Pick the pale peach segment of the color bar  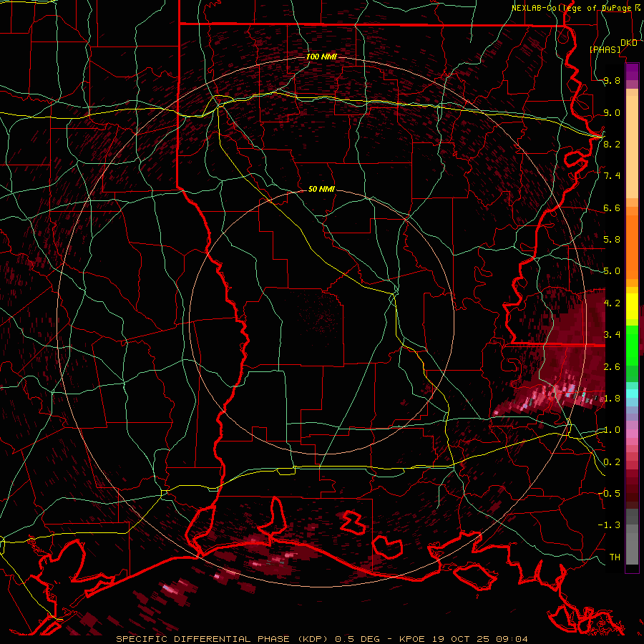click(x=632, y=147)
